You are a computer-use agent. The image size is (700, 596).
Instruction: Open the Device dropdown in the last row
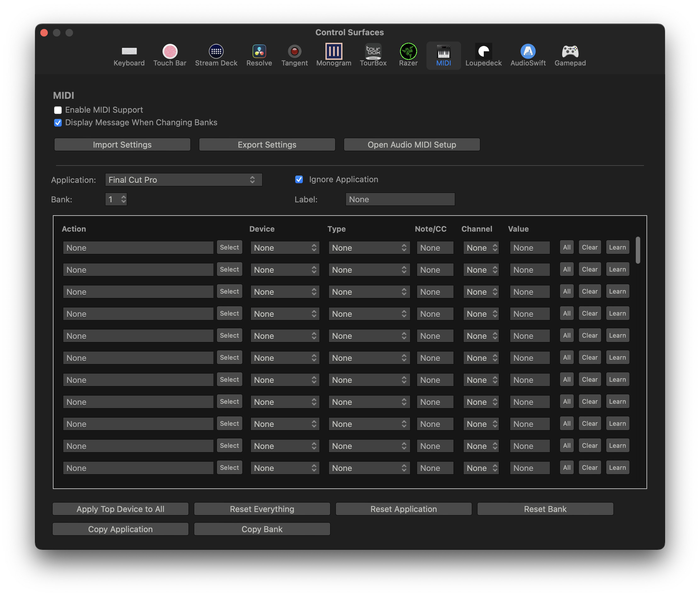coord(285,468)
